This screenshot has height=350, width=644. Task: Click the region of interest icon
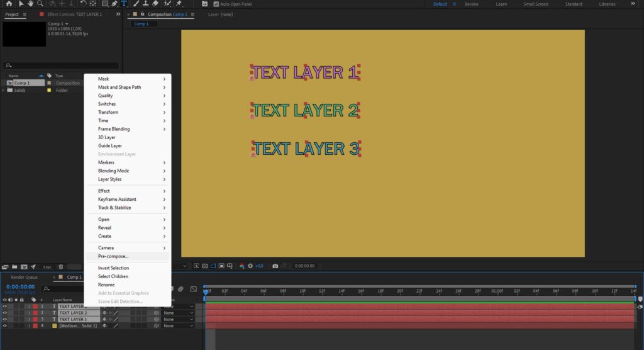click(x=221, y=266)
